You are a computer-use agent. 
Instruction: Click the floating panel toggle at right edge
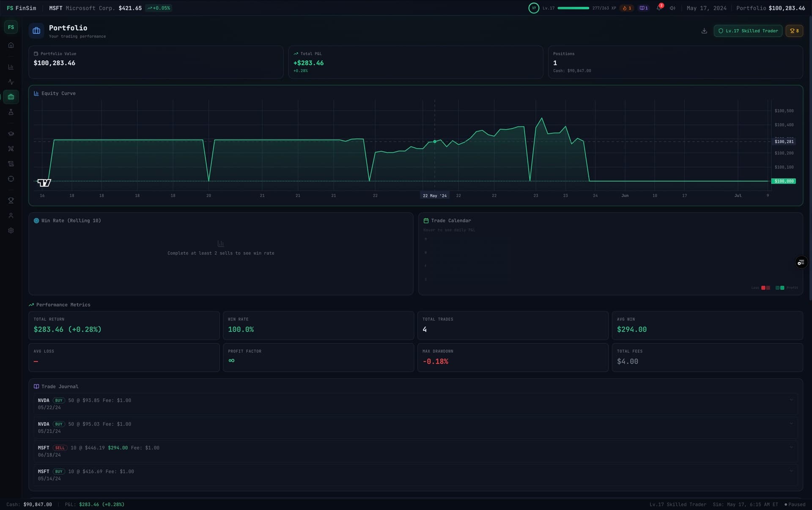coord(801,262)
